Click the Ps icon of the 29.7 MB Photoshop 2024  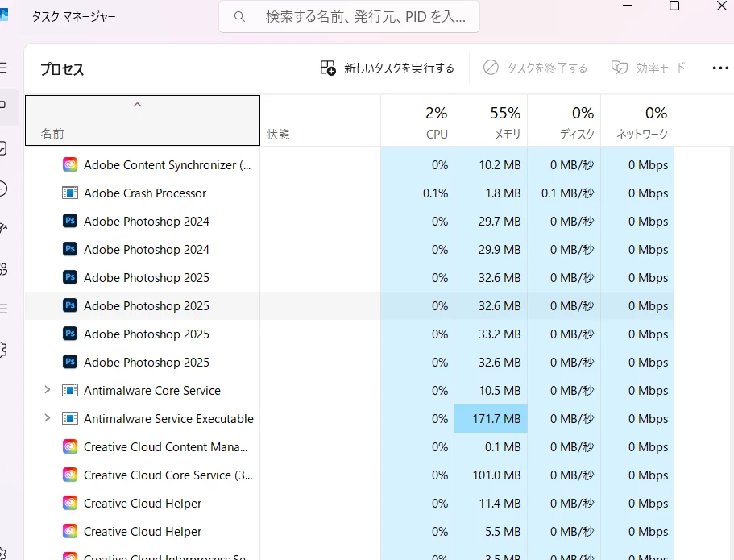(70, 221)
